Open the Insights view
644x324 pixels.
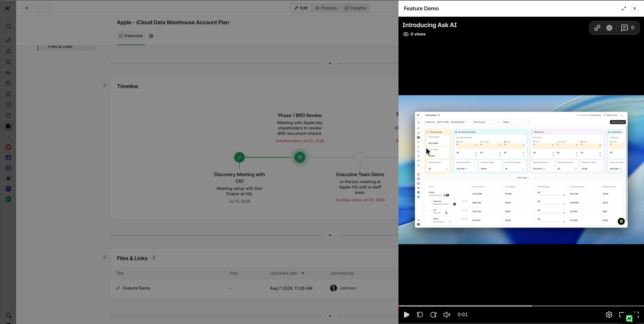tap(355, 8)
